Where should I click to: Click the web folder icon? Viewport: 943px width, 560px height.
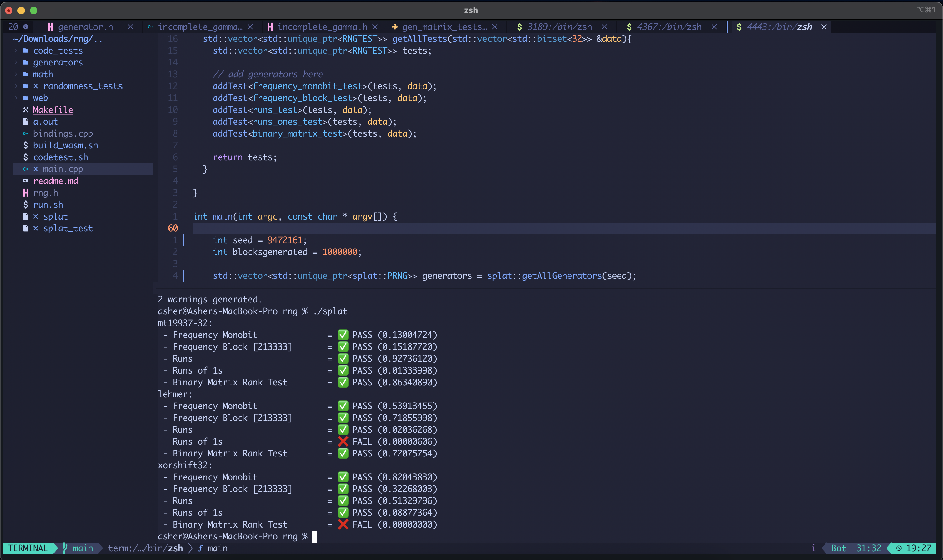tap(26, 98)
